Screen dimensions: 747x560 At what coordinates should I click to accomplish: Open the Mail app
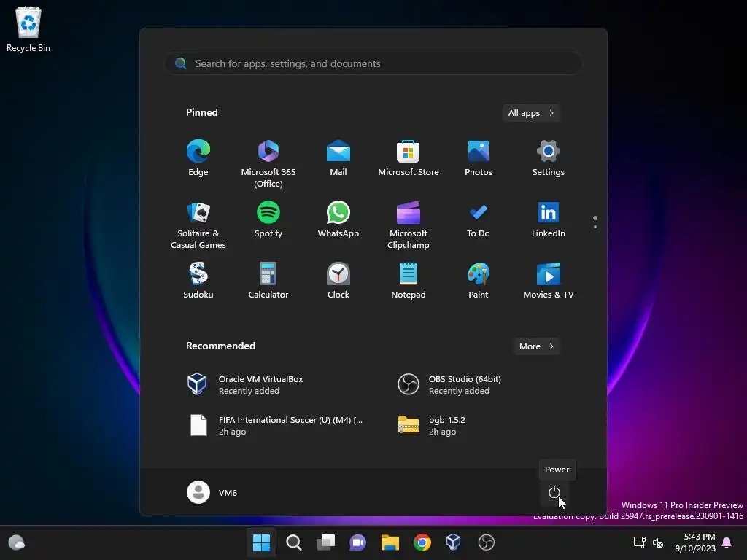coord(338,158)
